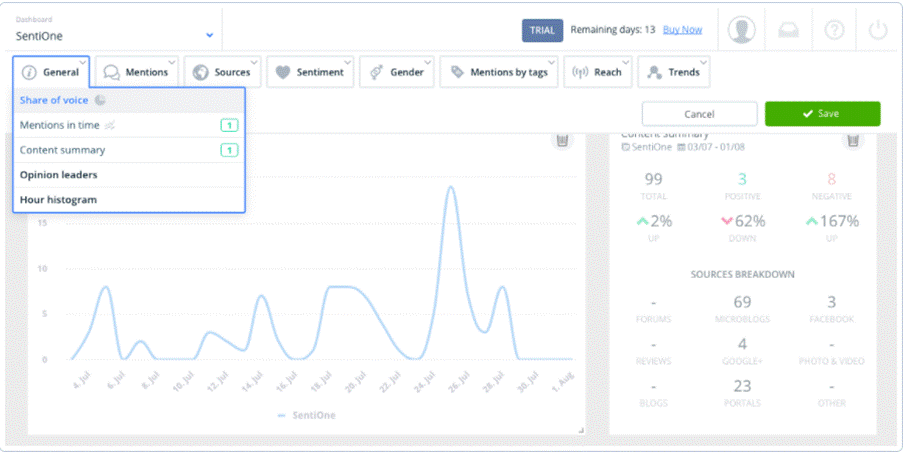Viewport: 903px width, 452px height.
Task: Open the user profile avatar
Action: pos(741,30)
